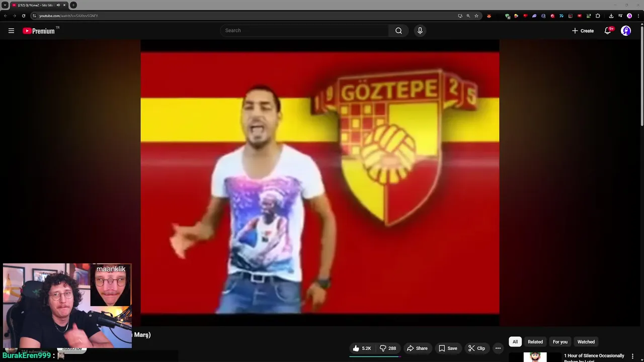
Task: Close the Dj YıLmaZ browser tab
Action: tap(64, 5)
